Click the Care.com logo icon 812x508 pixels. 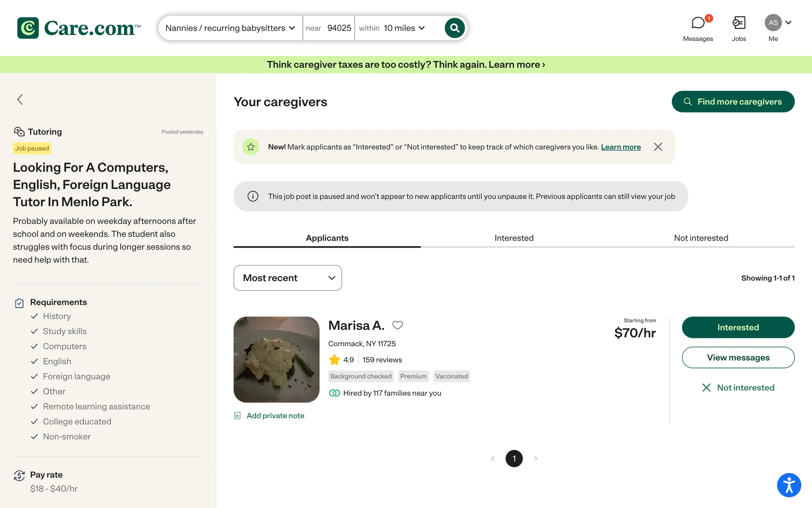click(28, 28)
